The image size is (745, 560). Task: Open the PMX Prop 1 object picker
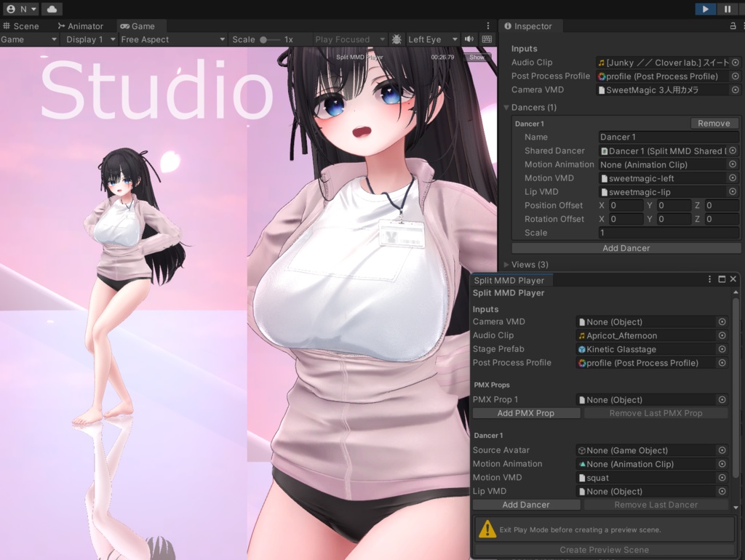(722, 400)
